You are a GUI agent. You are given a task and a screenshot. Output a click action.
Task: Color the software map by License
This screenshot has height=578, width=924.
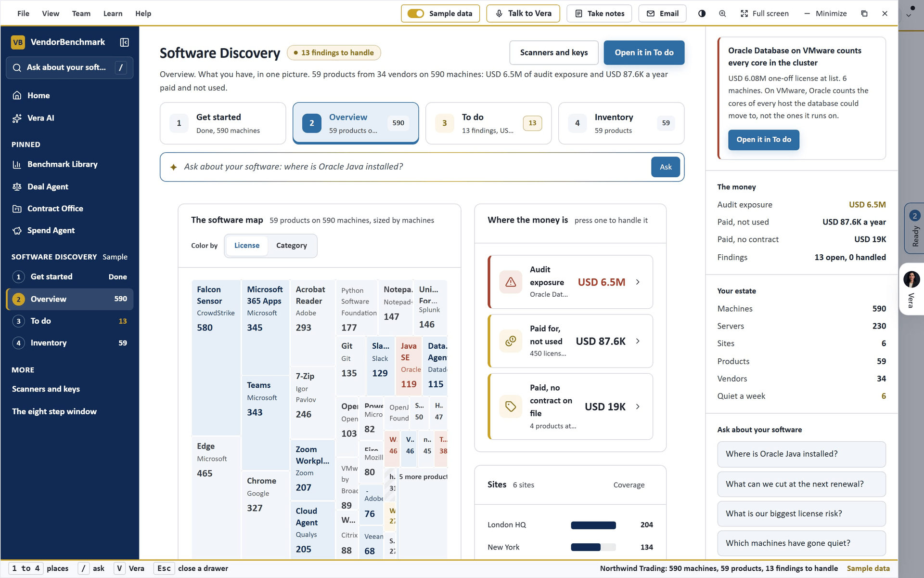tap(247, 246)
